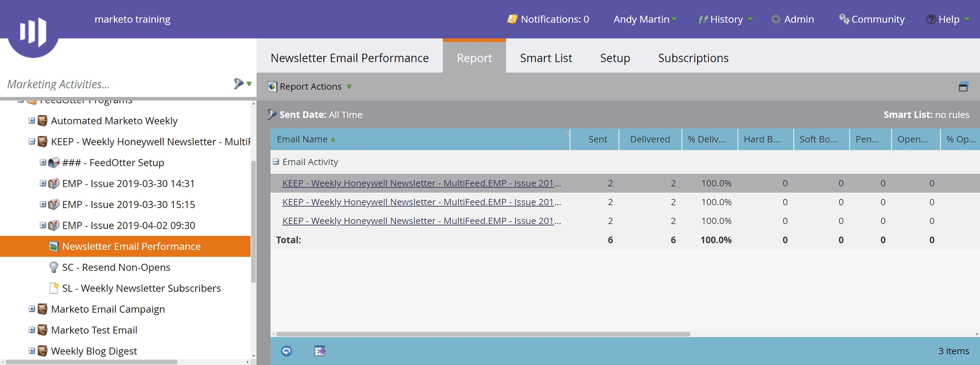Click the horizontal scrollbar under the report table
980x365 pixels.
(x=483, y=334)
